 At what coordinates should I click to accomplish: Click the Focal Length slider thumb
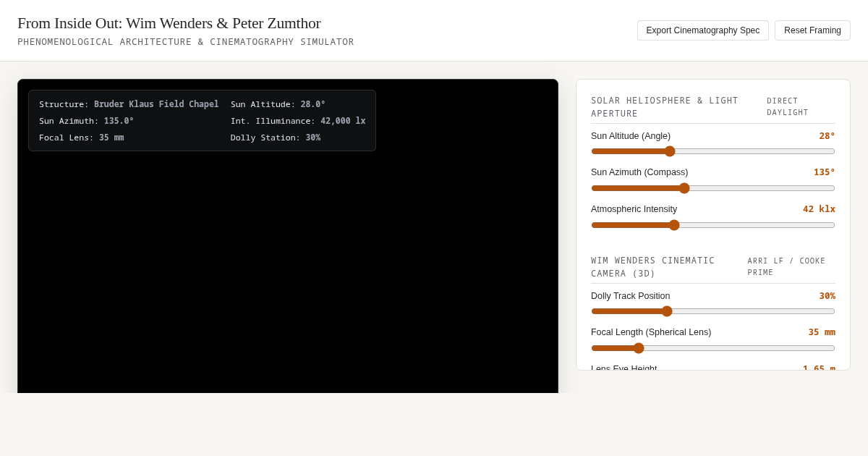[x=639, y=348]
